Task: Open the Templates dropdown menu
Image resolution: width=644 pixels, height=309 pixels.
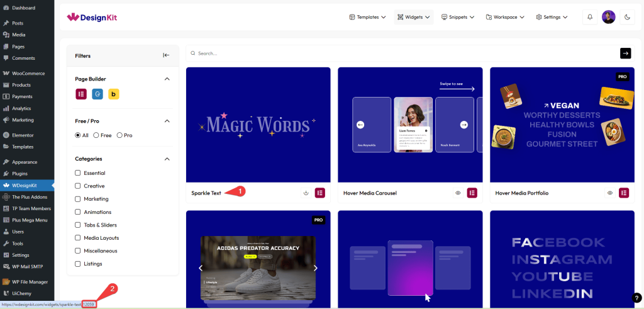Action: click(368, 17)
